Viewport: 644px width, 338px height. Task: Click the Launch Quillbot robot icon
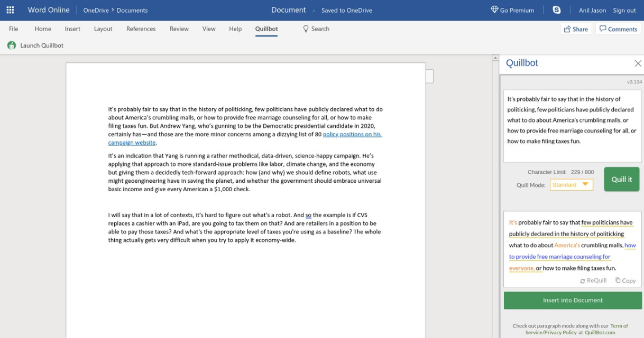click(12, 45)
